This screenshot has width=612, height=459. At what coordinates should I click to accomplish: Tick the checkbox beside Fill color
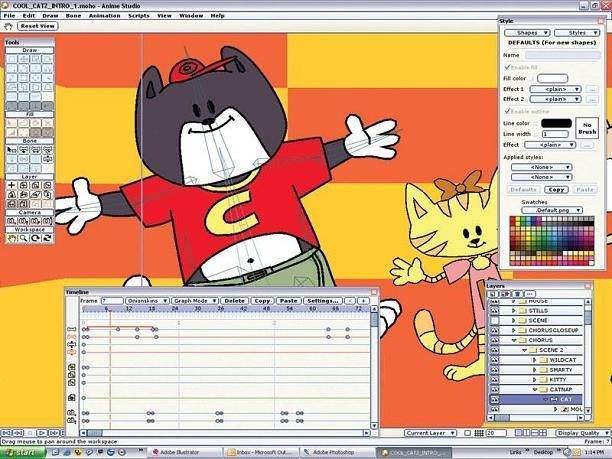[x=532, y=78]
